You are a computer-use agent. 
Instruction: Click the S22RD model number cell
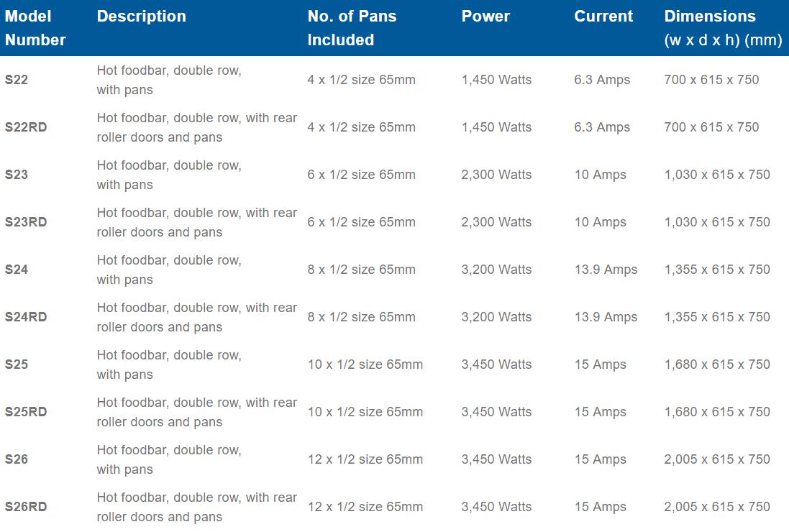26,127
